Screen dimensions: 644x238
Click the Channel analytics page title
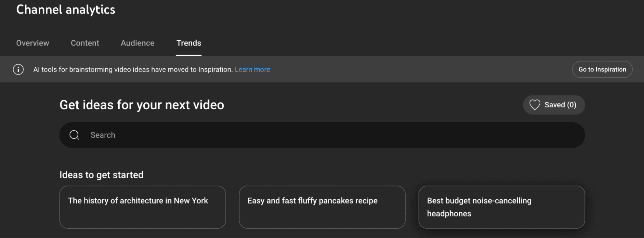click(66, 10)
